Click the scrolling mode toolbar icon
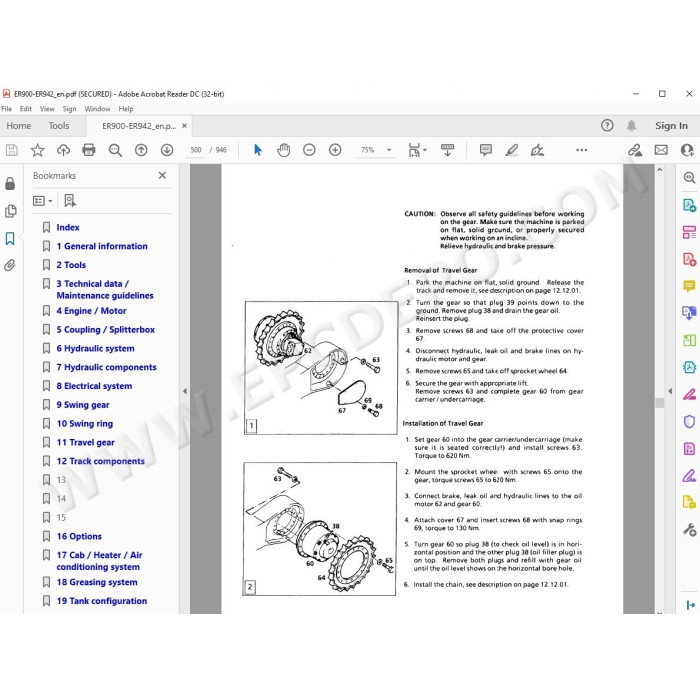Image resolution: width=700 pixels, height=700 pixels. tap(447, 150)
